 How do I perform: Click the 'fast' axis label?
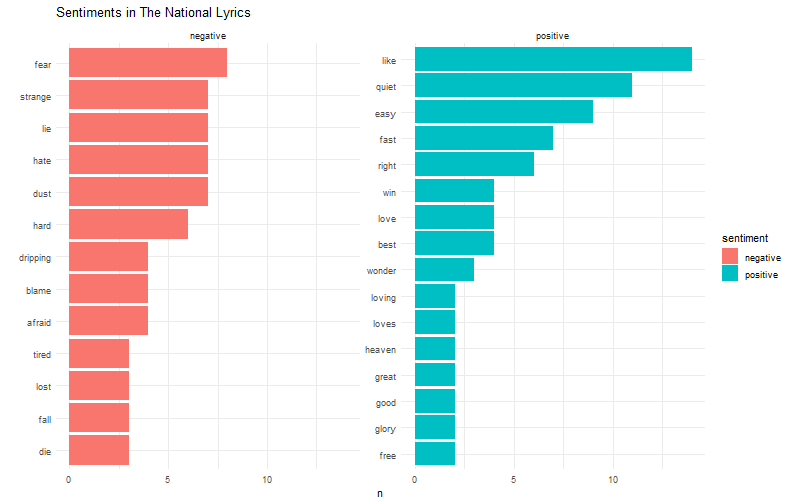[388, 139]
